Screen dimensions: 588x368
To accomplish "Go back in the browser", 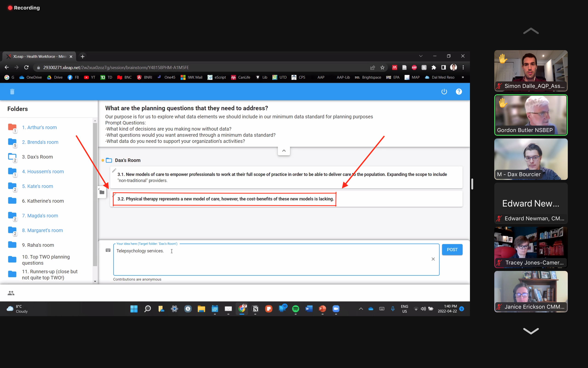I will click(x=7, y=67).
